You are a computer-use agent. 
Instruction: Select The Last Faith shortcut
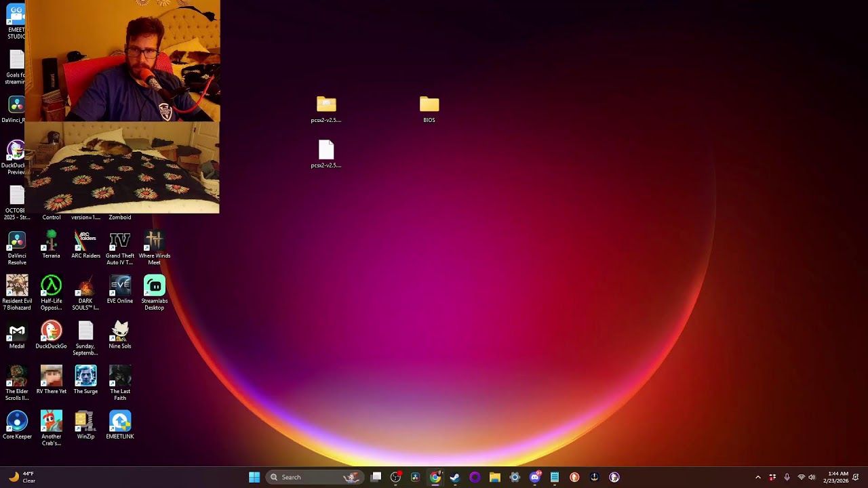tap(120, 383)
